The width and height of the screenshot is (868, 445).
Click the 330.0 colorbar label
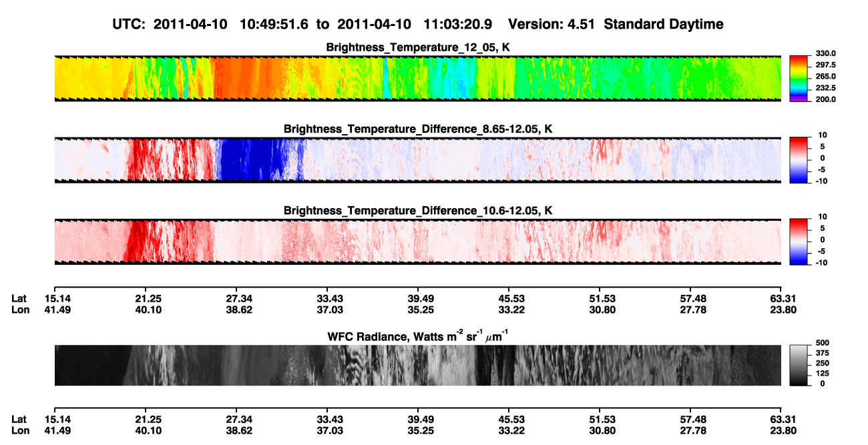(825, 53)
